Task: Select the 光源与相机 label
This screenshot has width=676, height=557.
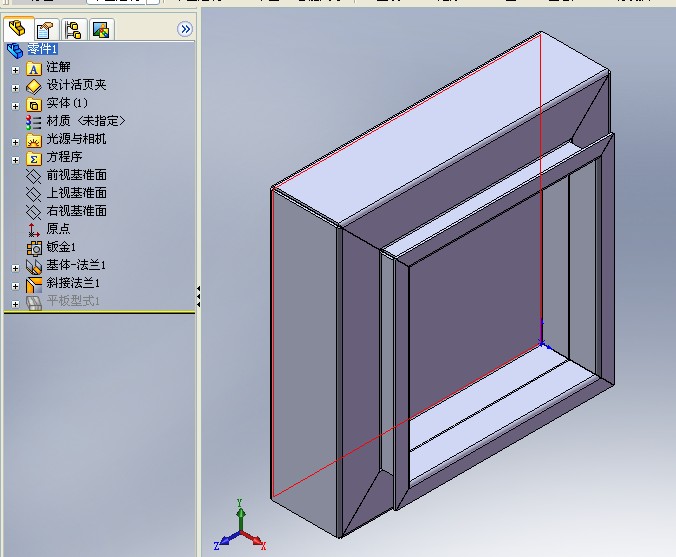Action: [x=76, y=139]
